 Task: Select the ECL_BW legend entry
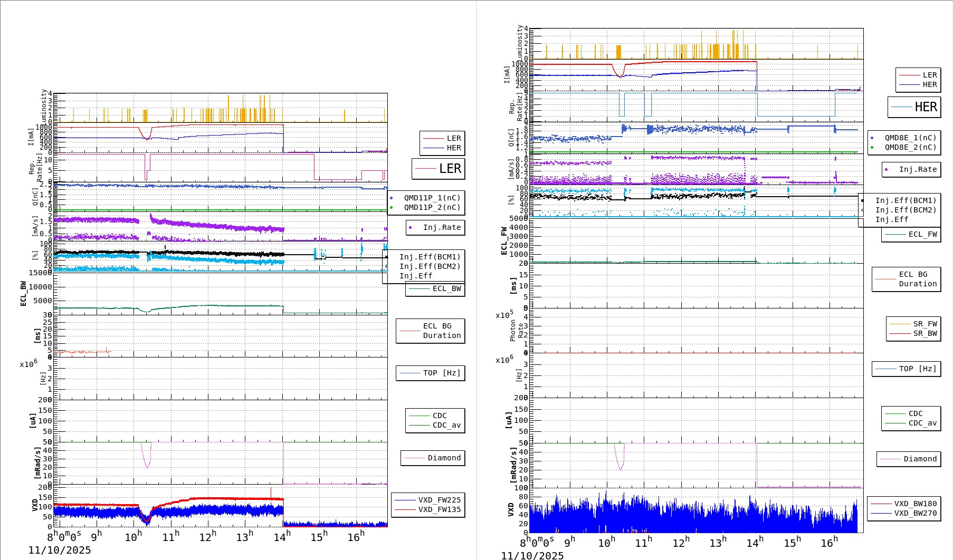point(446,289)
